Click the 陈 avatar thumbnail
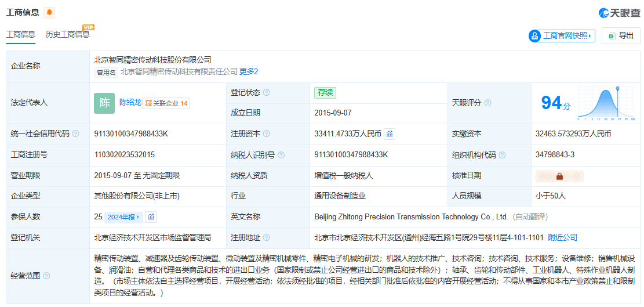The image size is (644, 307). (104, 103)
